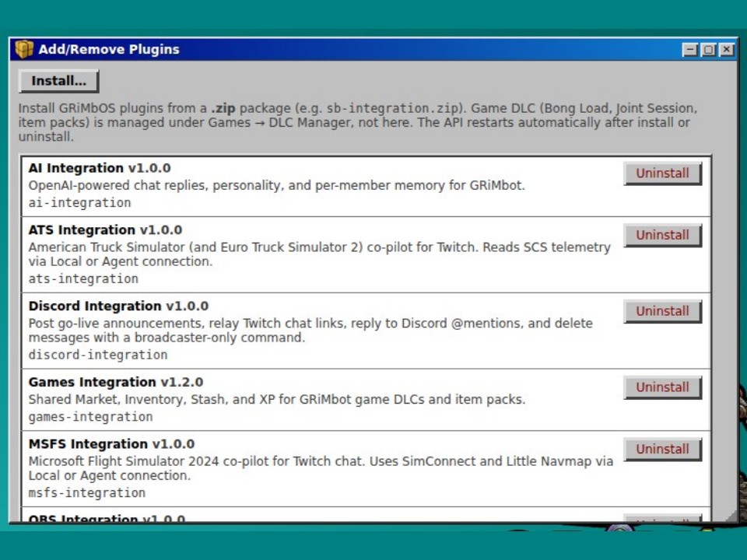Maximize the Add/Remove Plugins window
The width and height of the screenshot is (747, 560).
(x=708, y=50)
